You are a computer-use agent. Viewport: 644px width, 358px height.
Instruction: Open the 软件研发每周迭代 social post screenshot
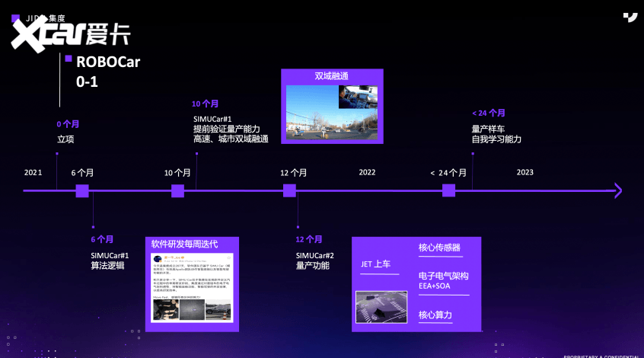click(193, 287)
